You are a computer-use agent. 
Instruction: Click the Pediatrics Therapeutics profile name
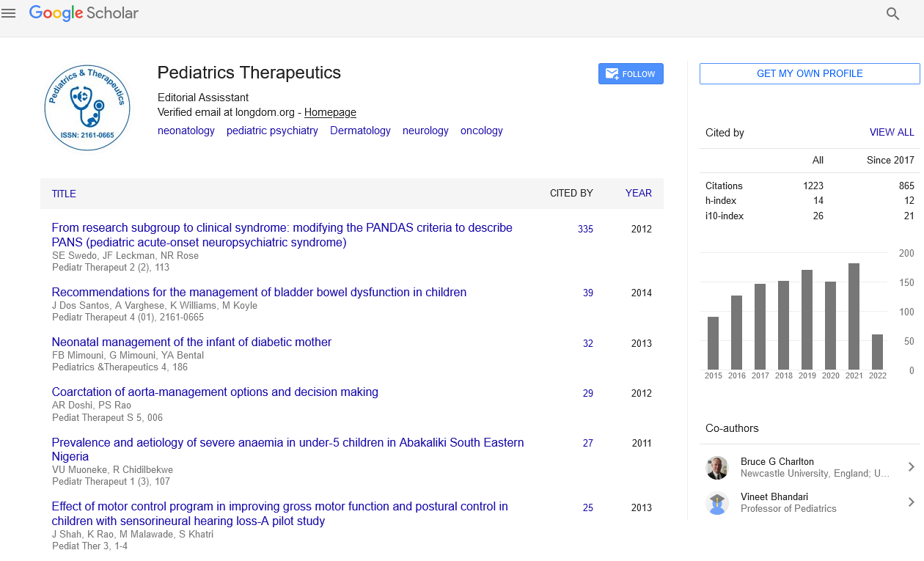click(249, 73)
